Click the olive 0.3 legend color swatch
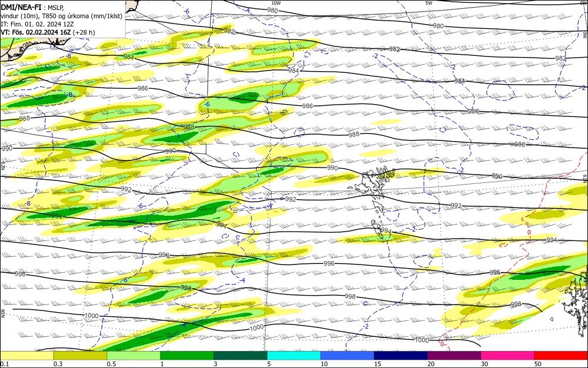The height and width of the screenshot is (368, 588). click(x=80, y=356)
